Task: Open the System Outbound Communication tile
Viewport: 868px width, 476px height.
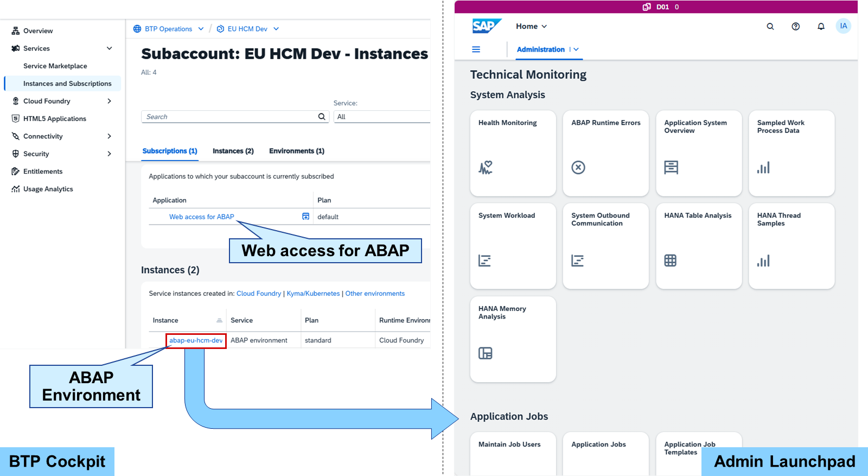Action: point(606,246)
